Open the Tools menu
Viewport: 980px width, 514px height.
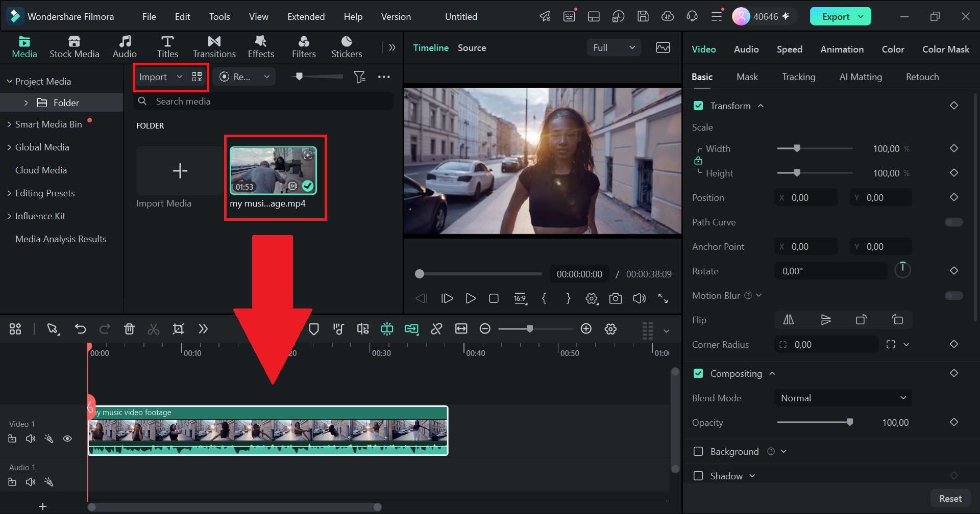pyautogui.click(x=219, y=16)
